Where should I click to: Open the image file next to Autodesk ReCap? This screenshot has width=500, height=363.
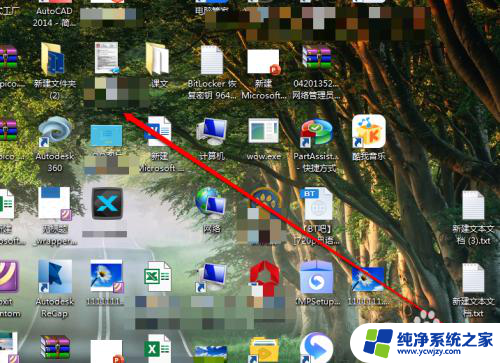(107, 277)
